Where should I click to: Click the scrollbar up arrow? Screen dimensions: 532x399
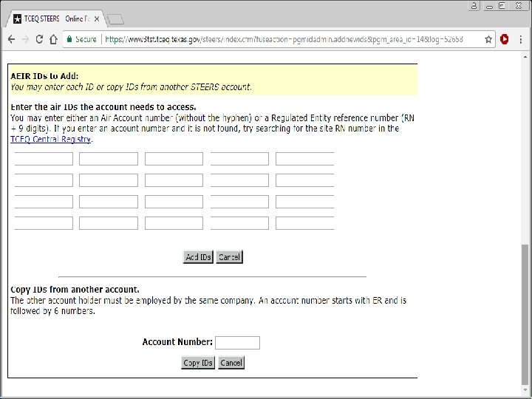click(x=525, y=57)
